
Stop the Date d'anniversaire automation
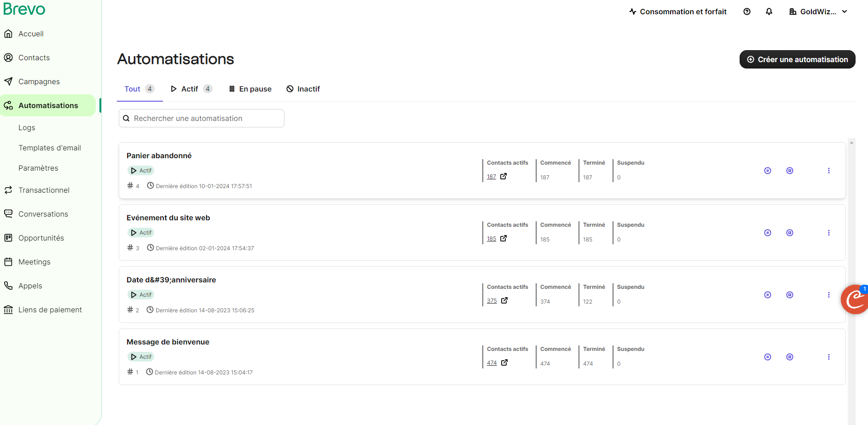[x=790, y=295]
